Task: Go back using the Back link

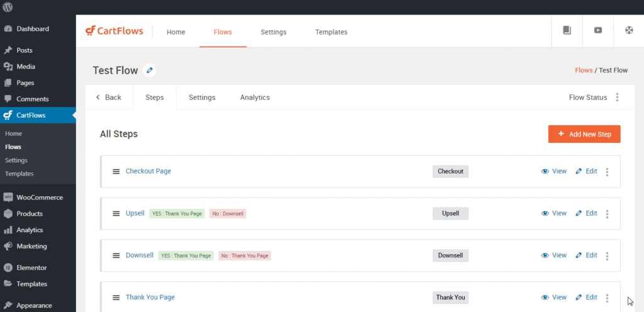Action: coord(109,97)
